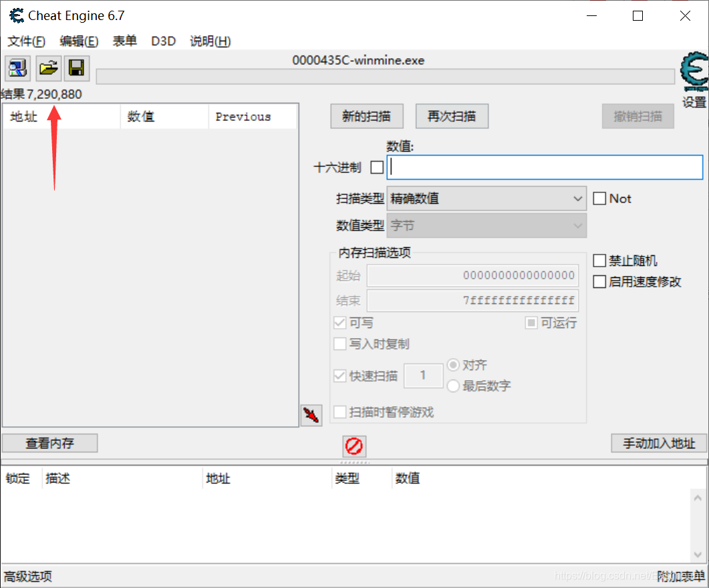Viewport: 709px width, 588px height.
Task: Click the Previous column header
Action: click(x=253, y=117)
